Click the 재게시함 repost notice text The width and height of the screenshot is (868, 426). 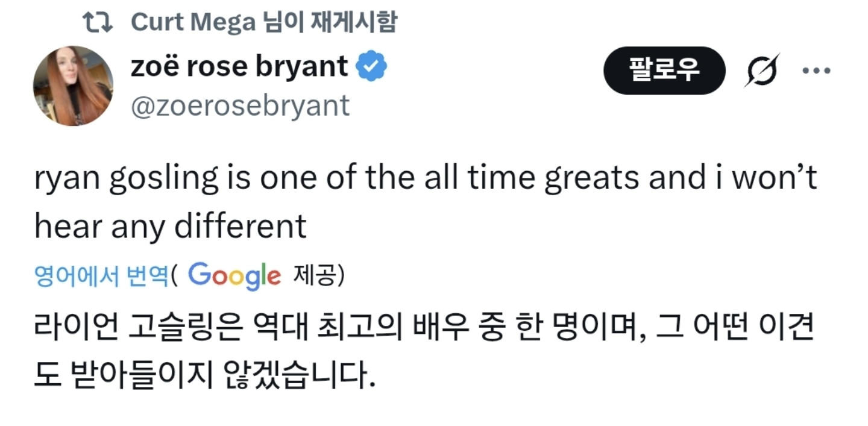click(353, 22)
